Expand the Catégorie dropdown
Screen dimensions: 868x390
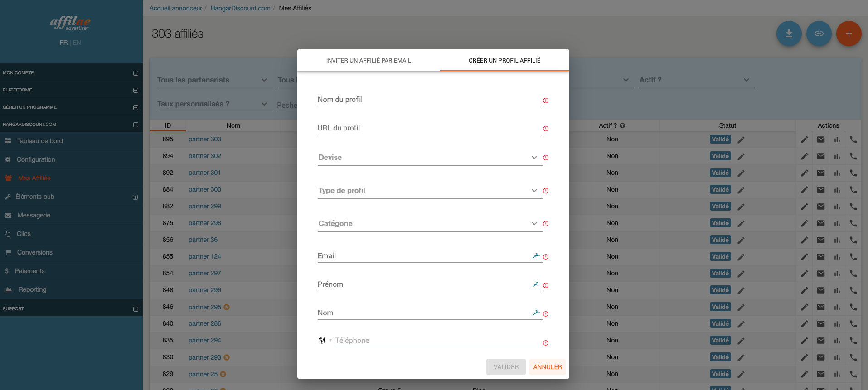point(429,224)
